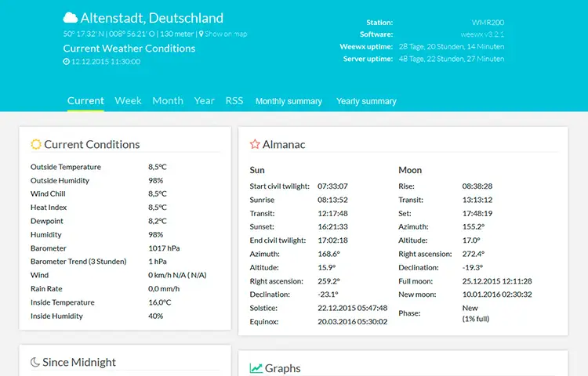Click the Inside Humidity value 40%

[x=156, y=316]
